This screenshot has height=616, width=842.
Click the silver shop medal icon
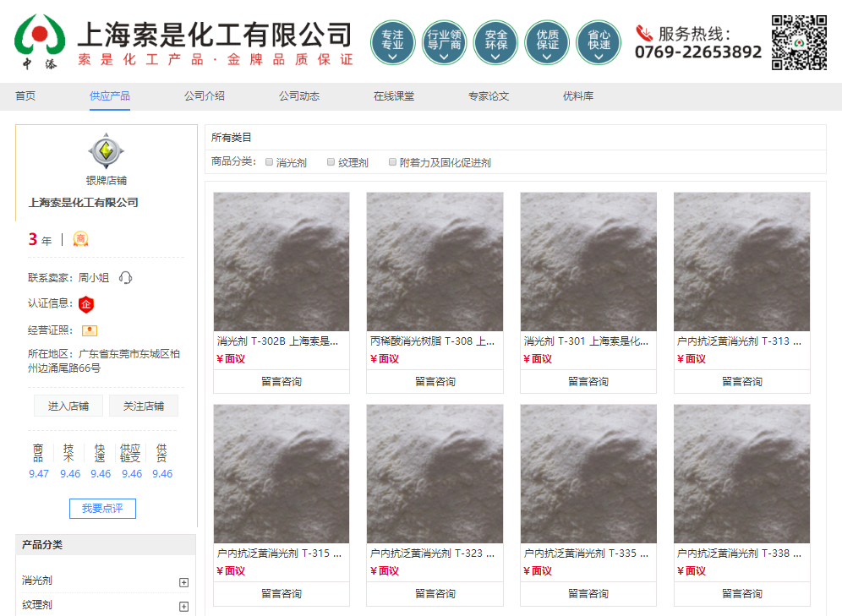pyautogui.click(x=107, y=150)
